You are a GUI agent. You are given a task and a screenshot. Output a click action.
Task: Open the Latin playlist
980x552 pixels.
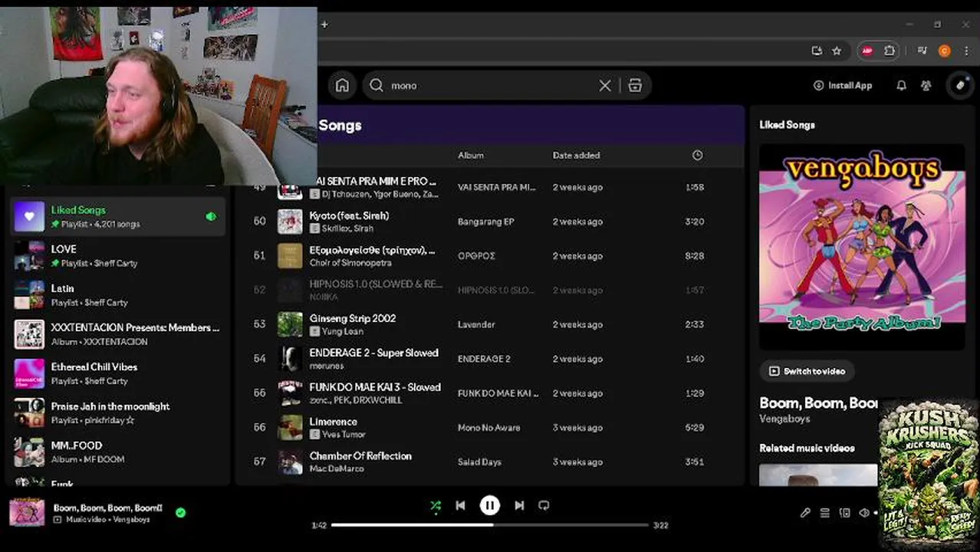(x=118, y=295)
